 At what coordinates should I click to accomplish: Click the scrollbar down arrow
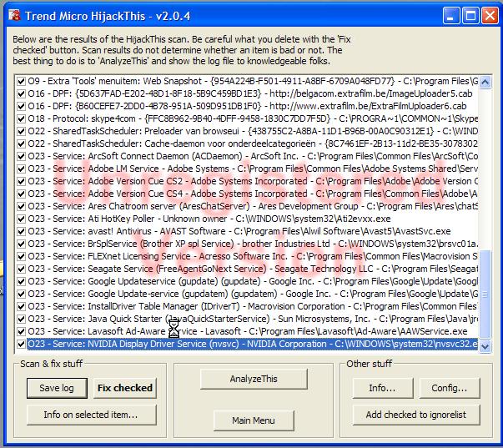pos(485,346)
